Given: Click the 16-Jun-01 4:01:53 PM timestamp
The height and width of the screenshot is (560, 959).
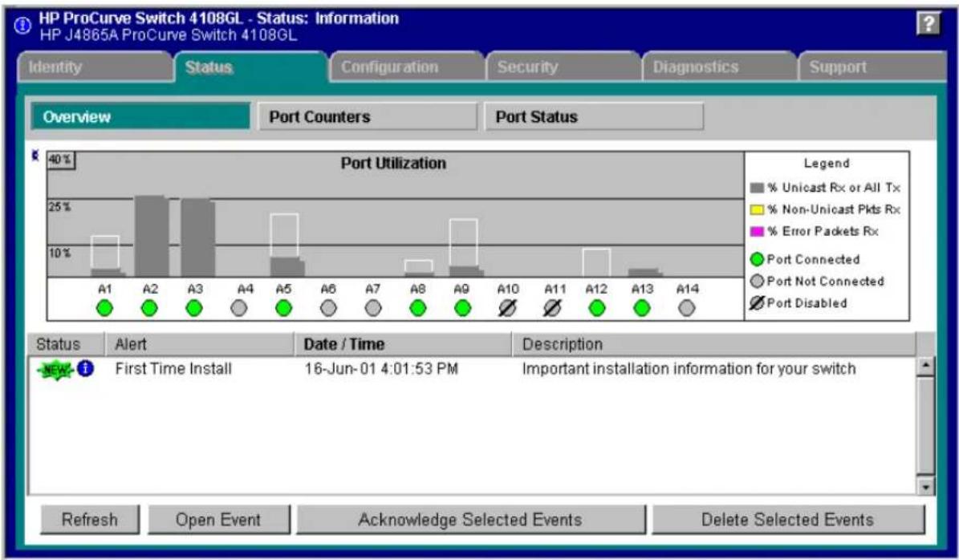Looking at the screenshot, I should click(x=381, y=369).
